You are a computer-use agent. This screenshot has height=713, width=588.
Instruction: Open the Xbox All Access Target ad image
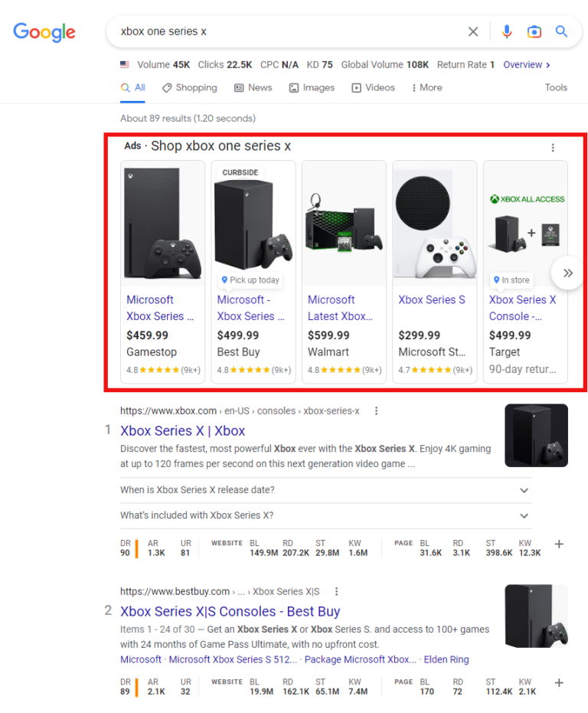(525, 224)
